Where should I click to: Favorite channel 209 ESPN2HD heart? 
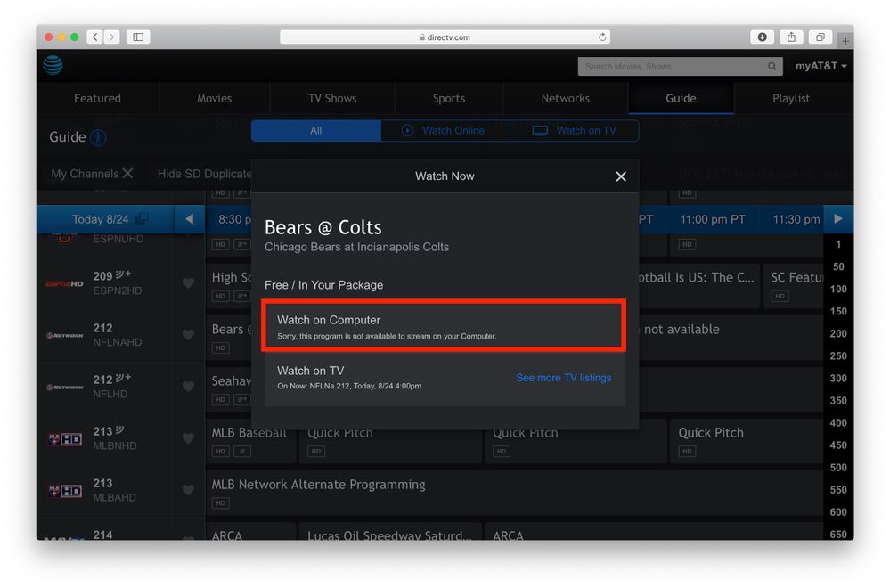(189, 282)
